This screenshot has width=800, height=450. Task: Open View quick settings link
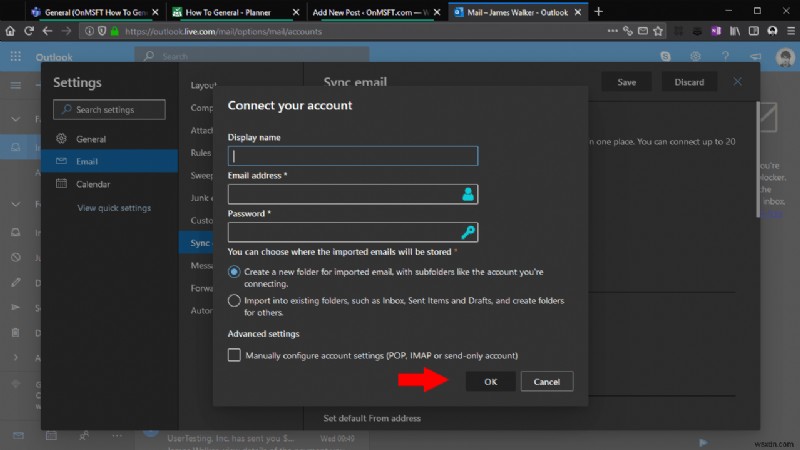(x=114, y=208)
